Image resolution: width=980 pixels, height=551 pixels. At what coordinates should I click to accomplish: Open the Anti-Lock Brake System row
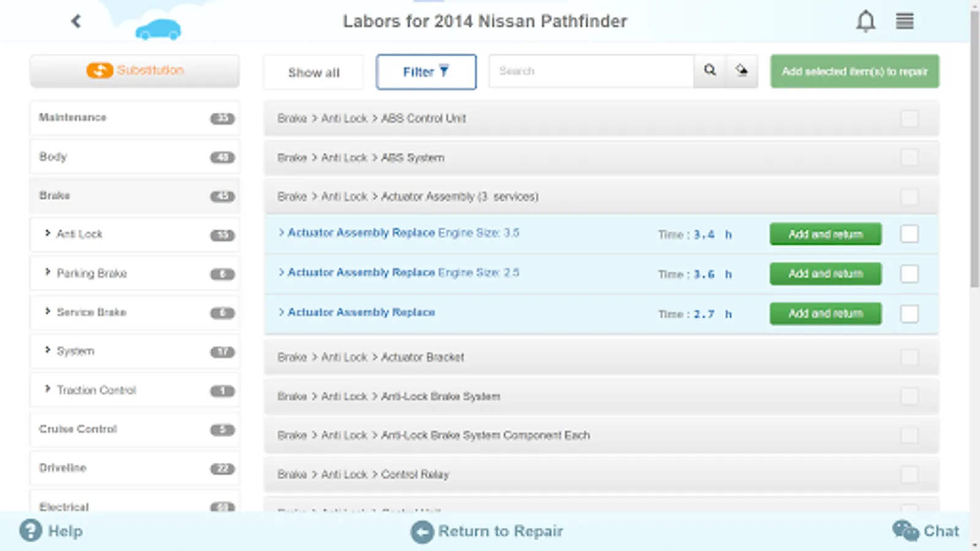pos(601,396)
